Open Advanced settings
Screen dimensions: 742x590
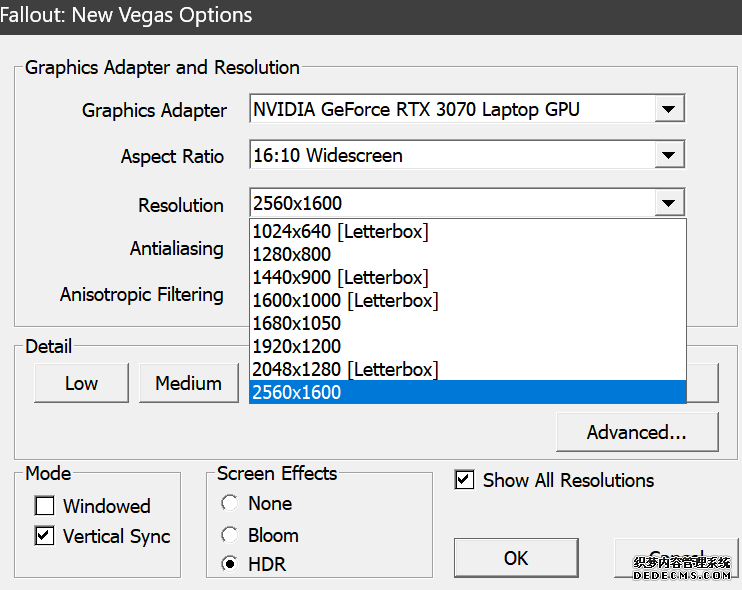click(x=637, y=432)
